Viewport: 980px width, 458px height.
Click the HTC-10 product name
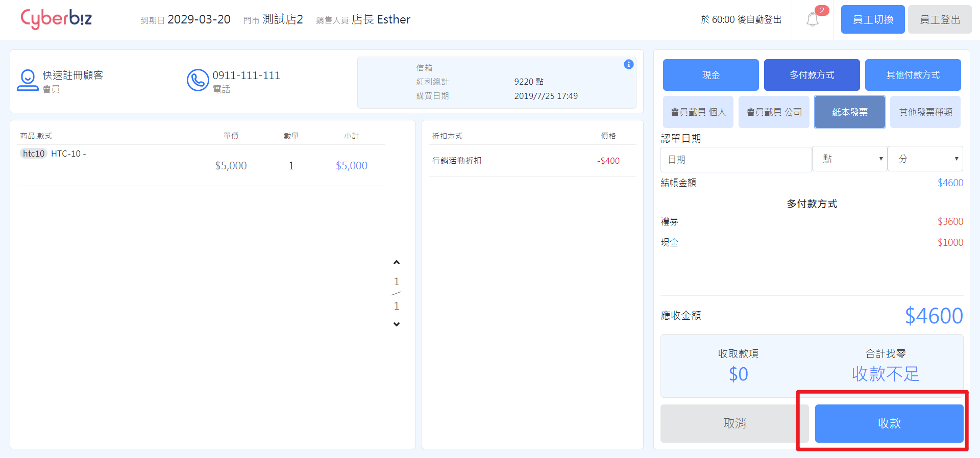pyautogui.click(x=68, y=154)
